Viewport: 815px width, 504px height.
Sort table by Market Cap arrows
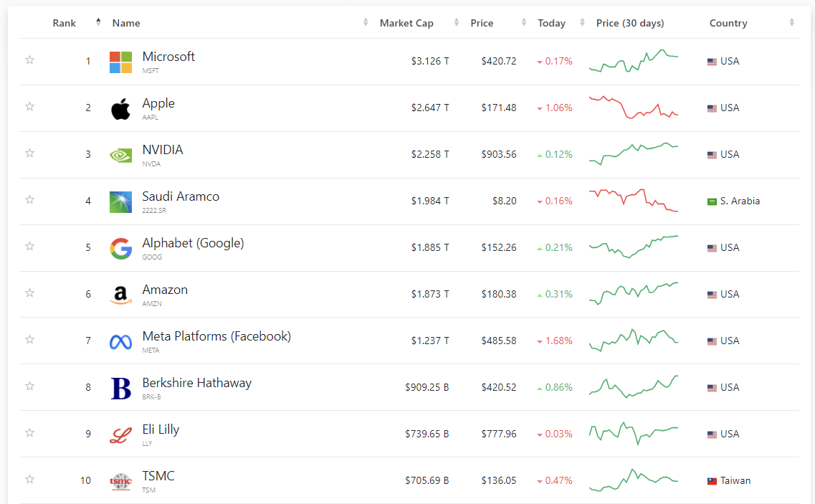[x=457, y=22]
